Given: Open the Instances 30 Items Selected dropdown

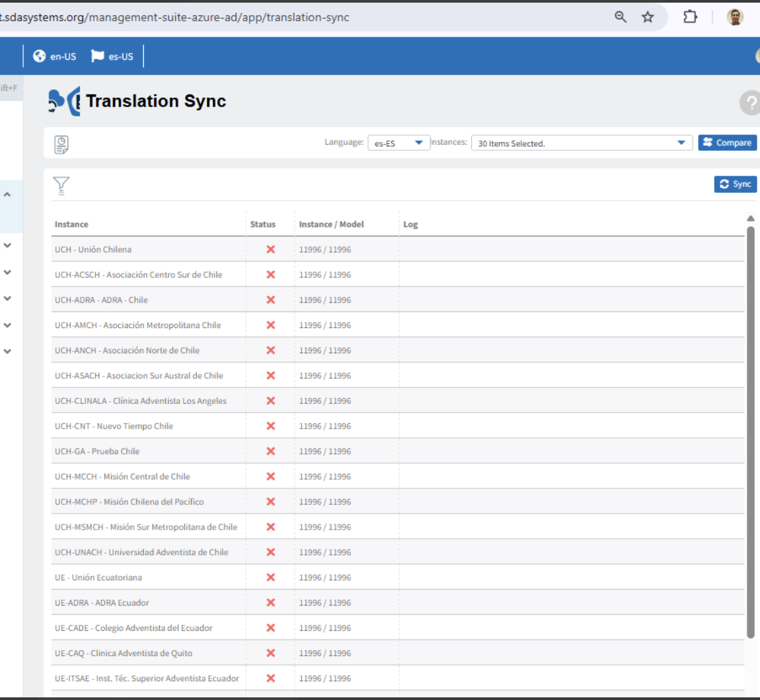Looking at the screenshot, I should pos(582,143).
